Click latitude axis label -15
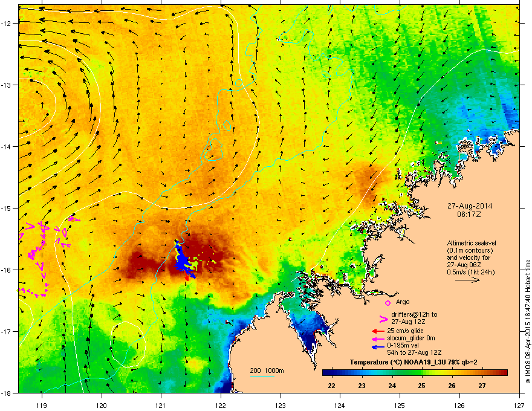The image size is (532, 411). (7, 208)
